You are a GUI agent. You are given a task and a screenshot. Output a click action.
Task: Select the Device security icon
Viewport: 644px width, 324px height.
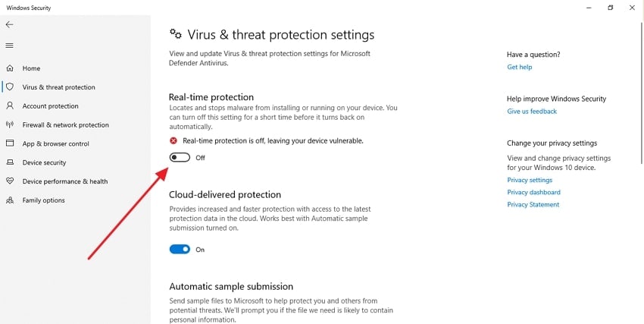click(10, 162)
